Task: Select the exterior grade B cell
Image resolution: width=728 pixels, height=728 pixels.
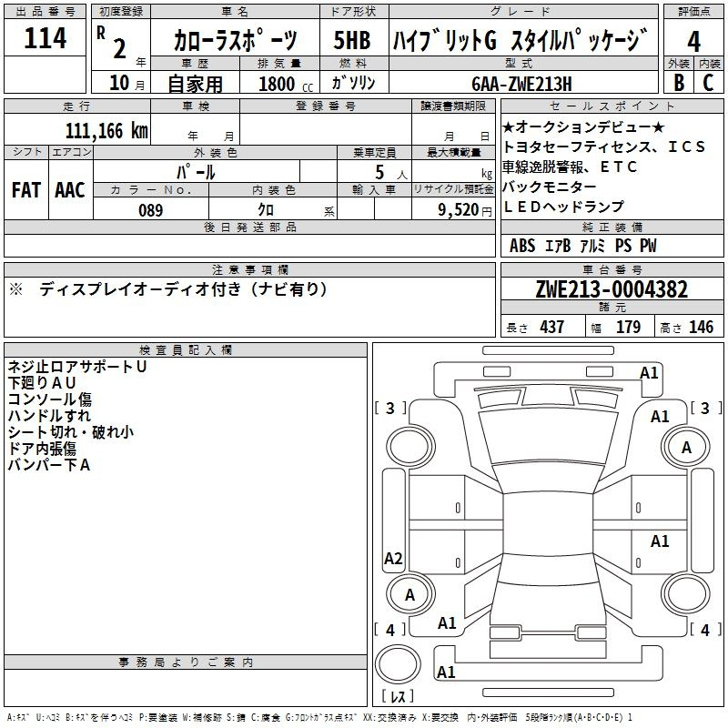Action: click(x=678, y=81)
